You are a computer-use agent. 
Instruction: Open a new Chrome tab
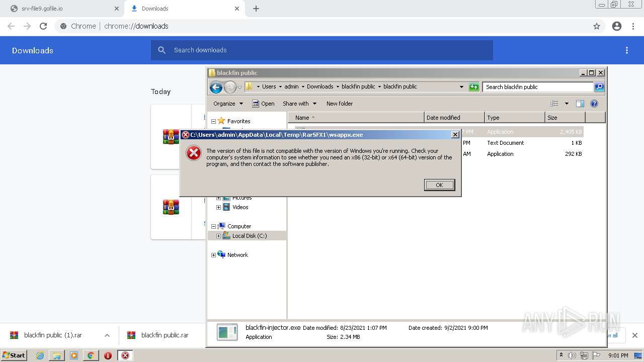click(256, 9)
